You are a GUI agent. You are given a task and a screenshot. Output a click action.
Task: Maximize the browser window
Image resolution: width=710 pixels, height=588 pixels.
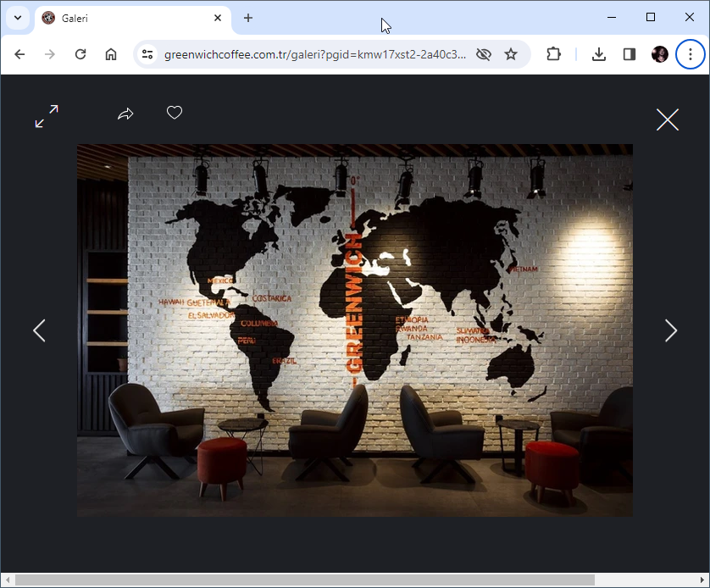tap(651, 17)
